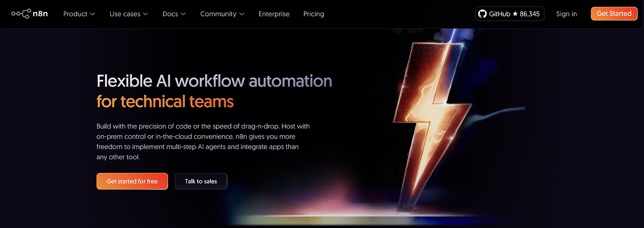Viewport: 644px width, 228px height.
Task: Open the Use cases menu
Action: coord(129,14)
